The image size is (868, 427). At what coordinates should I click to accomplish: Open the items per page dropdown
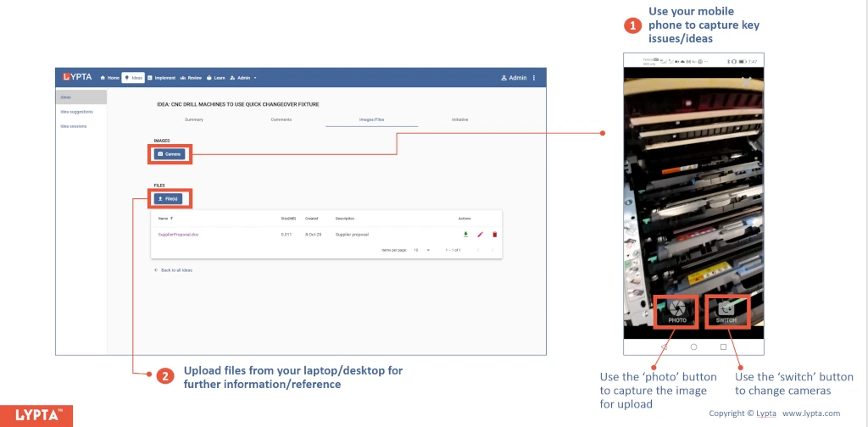point(422,251)
